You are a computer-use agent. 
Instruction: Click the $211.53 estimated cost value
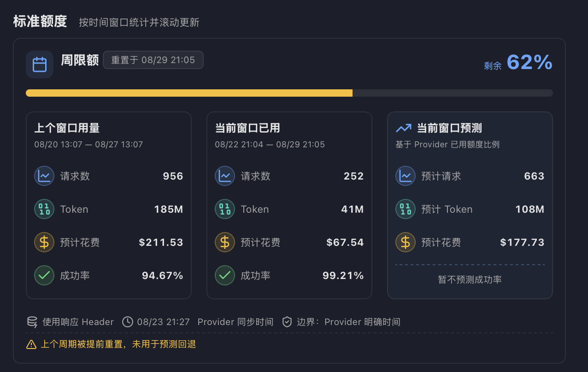coord(161,242)
